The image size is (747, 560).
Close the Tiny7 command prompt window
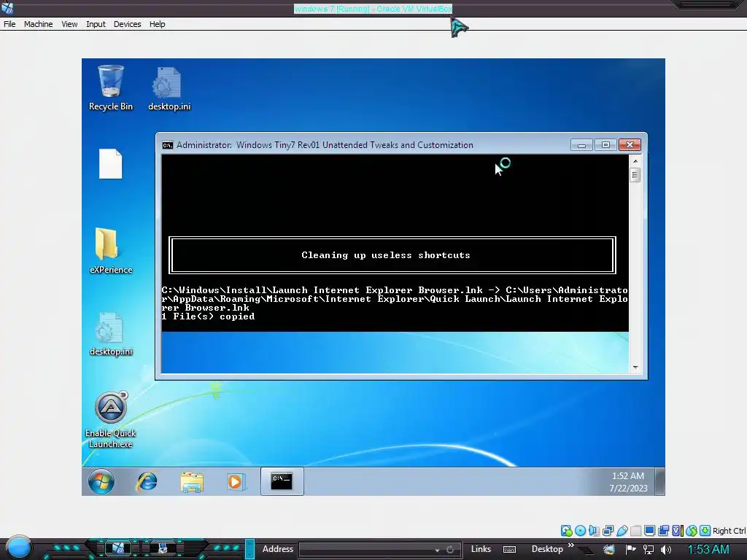pos(630,145)
